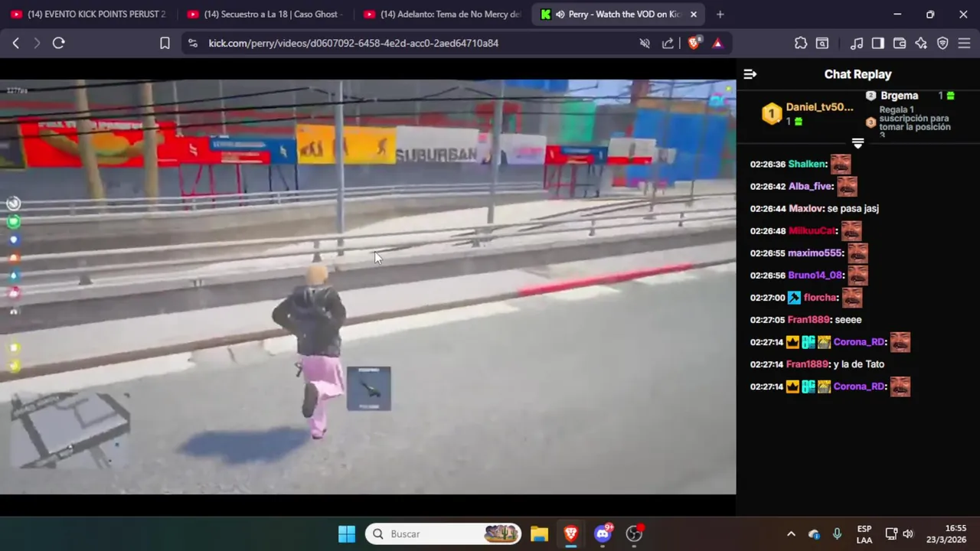Open the Windows Start menu
This screenshot has height=551, width=980.
point(347,533)
